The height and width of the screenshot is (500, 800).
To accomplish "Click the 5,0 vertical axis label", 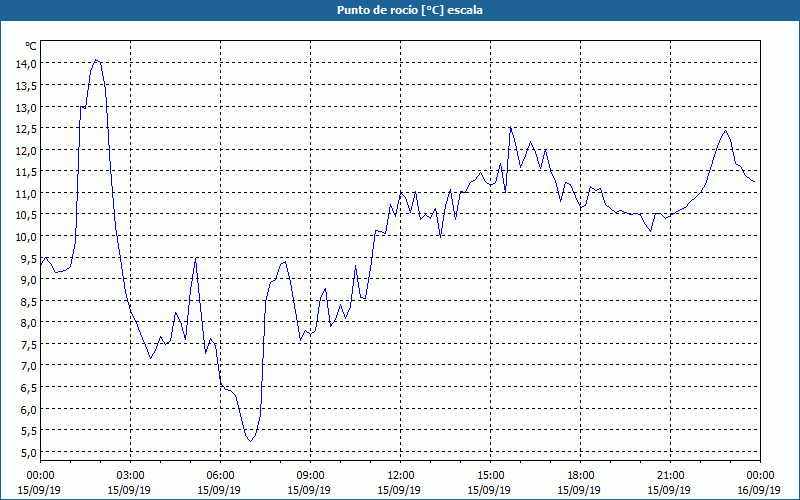I will coord(29,453).
